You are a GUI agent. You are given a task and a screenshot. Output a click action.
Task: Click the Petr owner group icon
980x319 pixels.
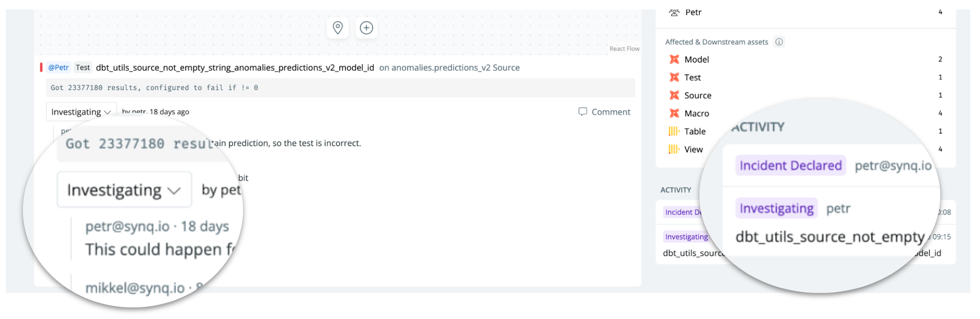(x=674, y=12)
